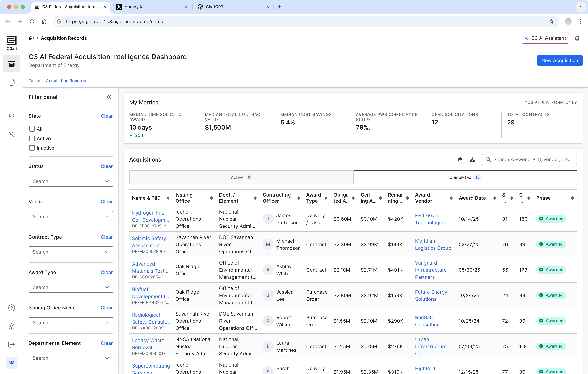Sort by Award Vendor column
This screenshot has height=374, width=588.
coord(451,198)
